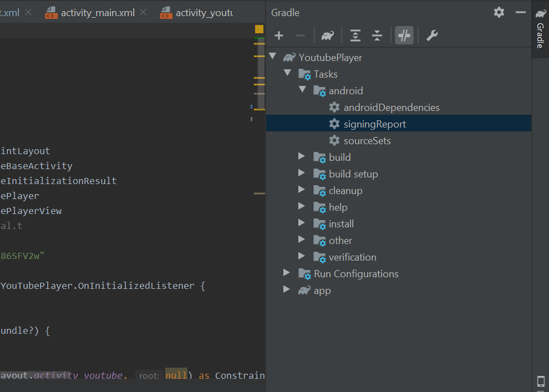
Task: Expand the build task folder
Action: (x=302, y=157)
